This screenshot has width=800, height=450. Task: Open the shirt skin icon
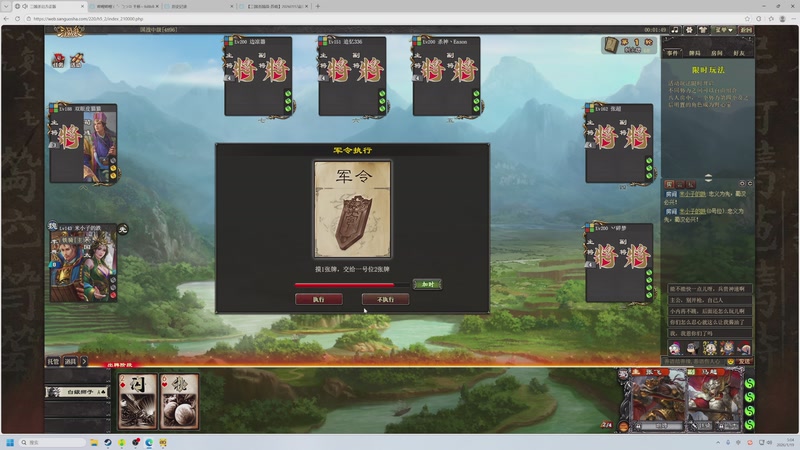703,30
